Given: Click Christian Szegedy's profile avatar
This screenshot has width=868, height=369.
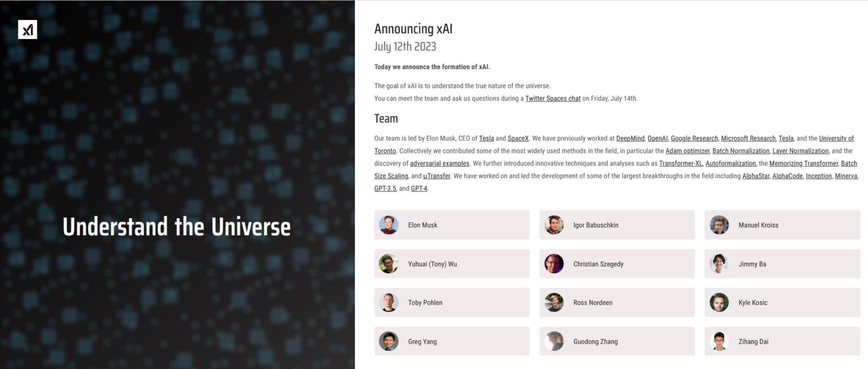Looking at the screenshot, I should coord(554,264).
